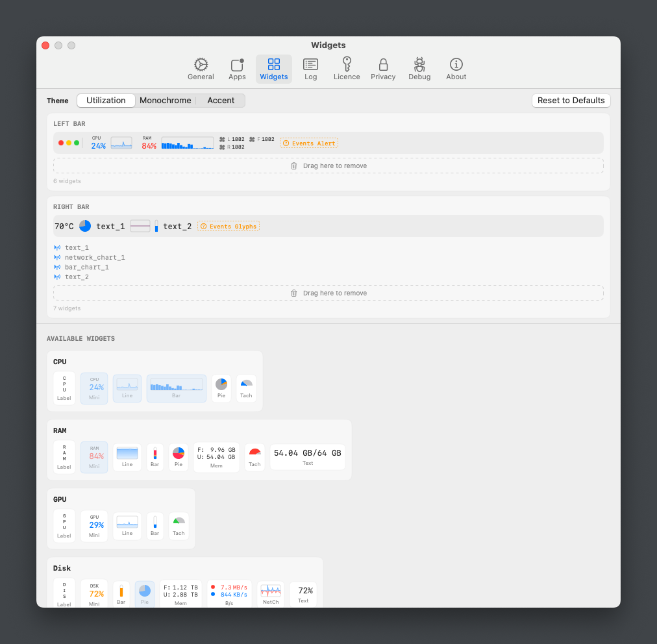Select the fan speed L 1882 widget
The image size is (657, 644).
point(232,139)
